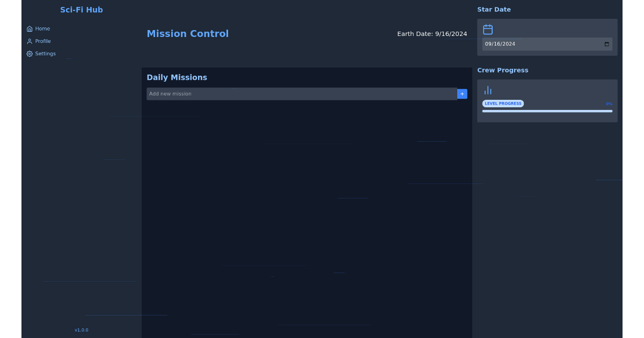Go to the Home text label

[x=42, y=29]
